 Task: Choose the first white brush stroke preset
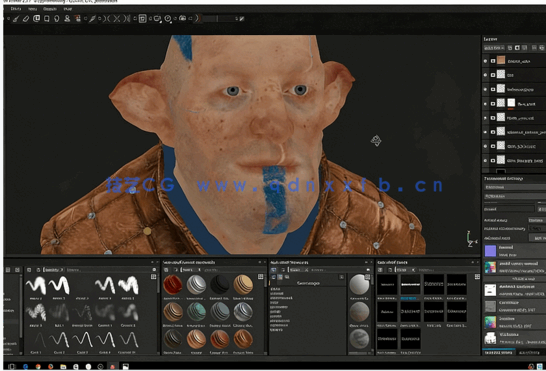point(36,285)
